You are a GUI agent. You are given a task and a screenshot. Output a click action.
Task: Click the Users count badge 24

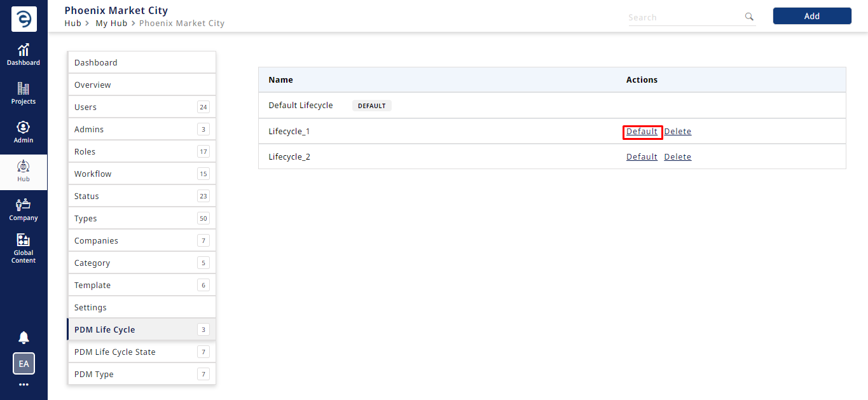pyautogui.click(x=203, y=107)
